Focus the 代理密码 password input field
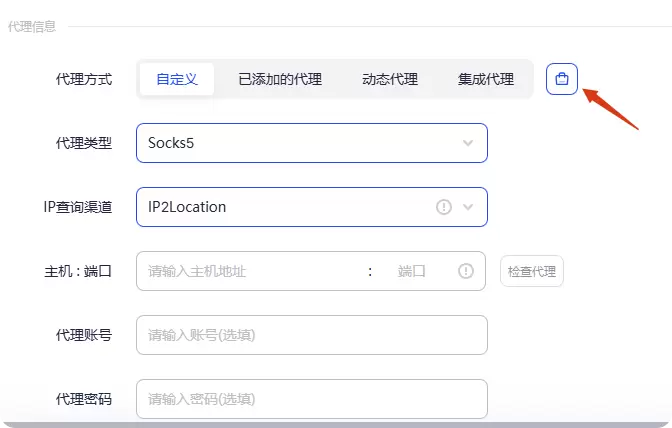Image resolution: width=672 pixels, height=428 pixels. tap(312, 399)
